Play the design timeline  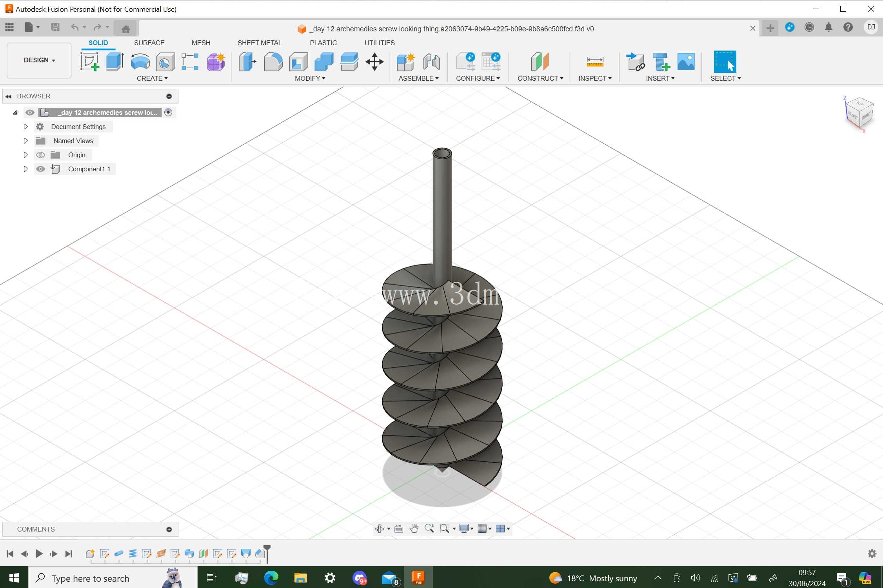coord(39,554)
